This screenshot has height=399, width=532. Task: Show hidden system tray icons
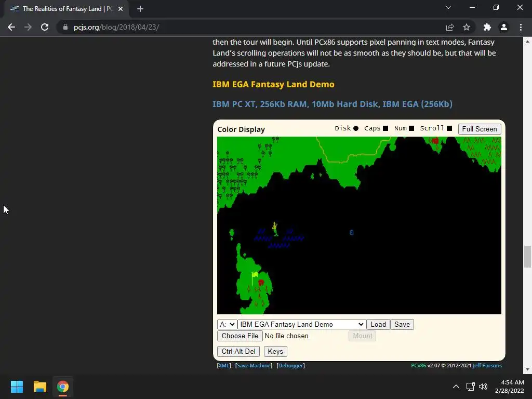[456, 387]
